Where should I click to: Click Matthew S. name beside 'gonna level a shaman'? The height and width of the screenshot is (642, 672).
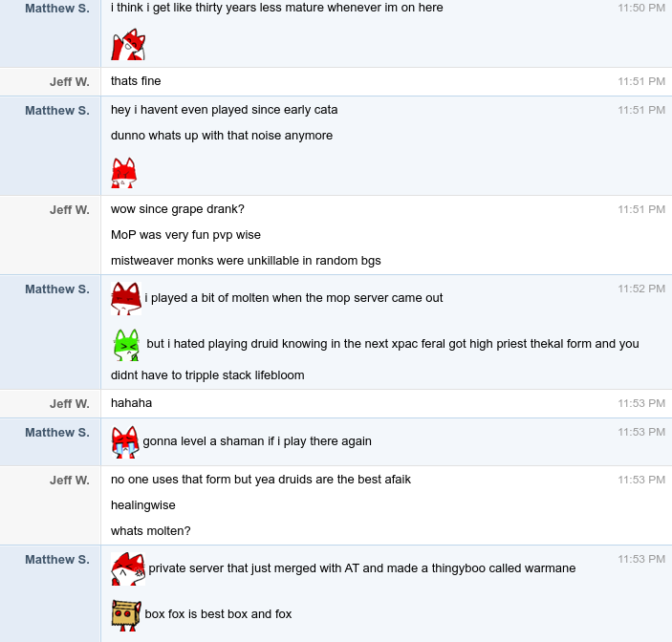(x=57, y=433)
